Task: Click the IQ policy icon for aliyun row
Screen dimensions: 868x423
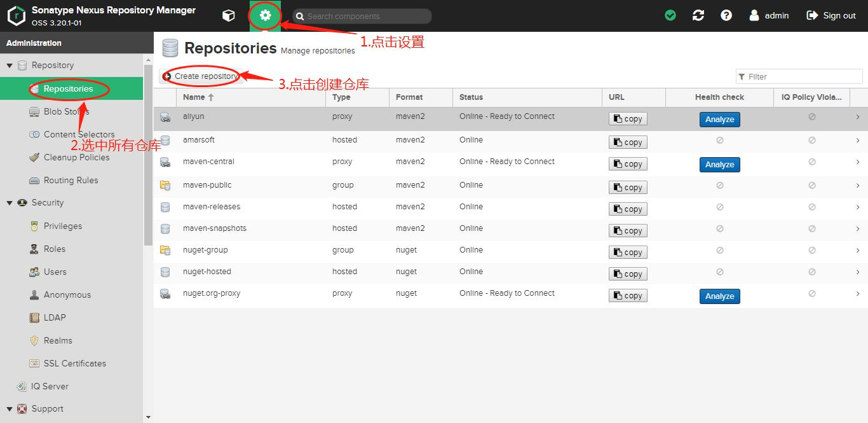Action: click(x=812, y=117)
